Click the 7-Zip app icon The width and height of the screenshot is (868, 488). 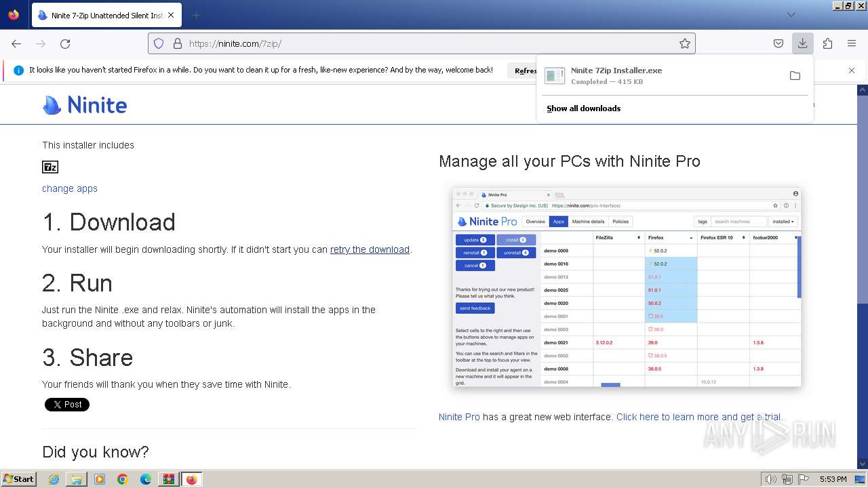(50, 167)
